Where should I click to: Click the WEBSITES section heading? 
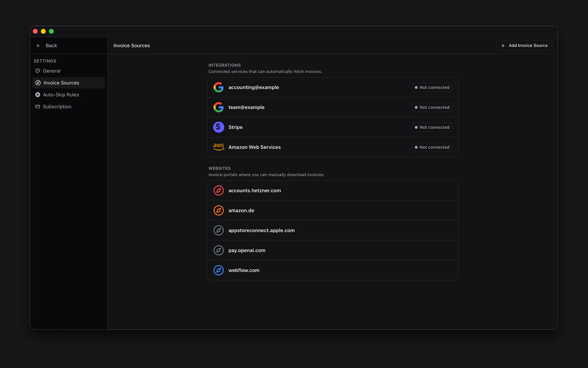pyautogui.click(x=219, y=168)
